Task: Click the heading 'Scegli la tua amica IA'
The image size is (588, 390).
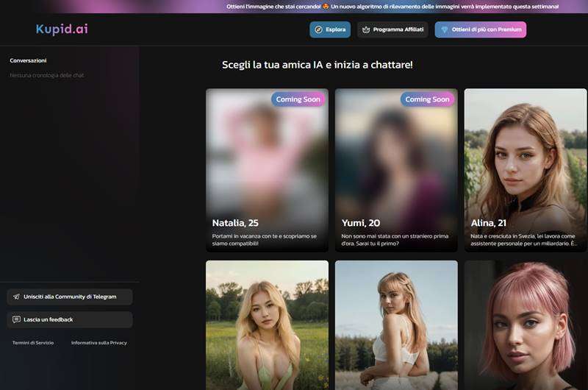Action: point(318,65)
